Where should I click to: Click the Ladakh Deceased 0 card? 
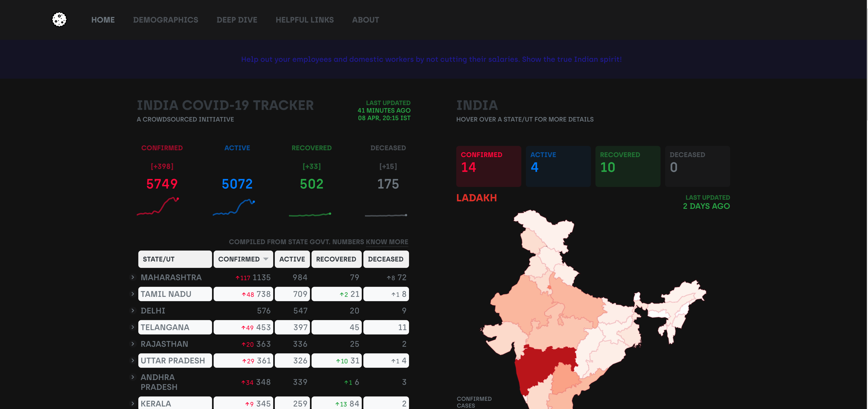pyautogui.click(x=698, y=166)
